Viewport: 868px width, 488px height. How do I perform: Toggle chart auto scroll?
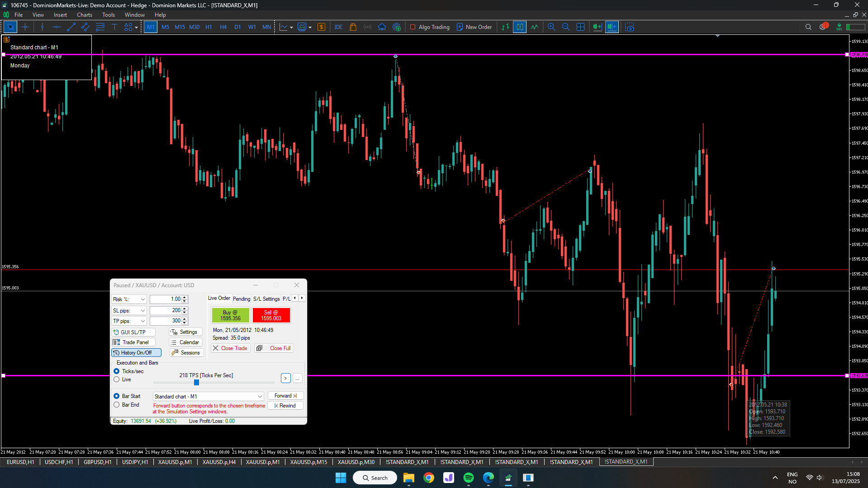598,27
